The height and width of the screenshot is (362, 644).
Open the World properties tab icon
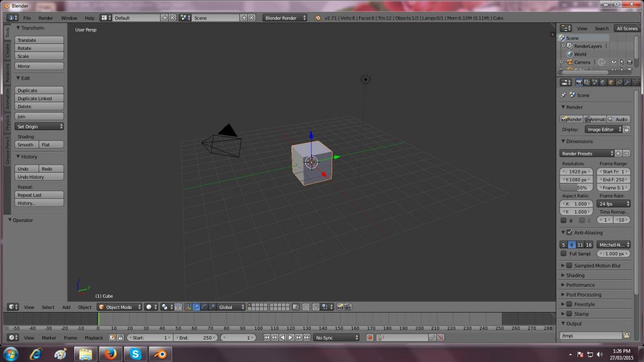coord(603,82)
